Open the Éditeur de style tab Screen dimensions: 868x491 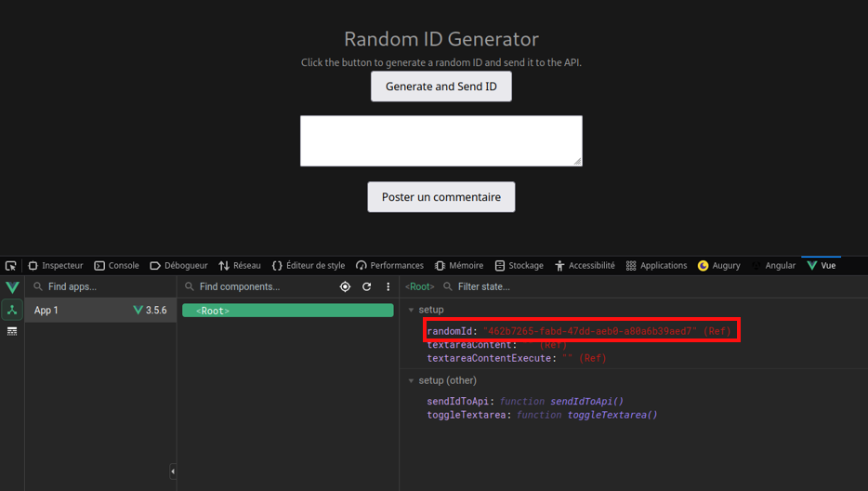[x=309, y=265]
